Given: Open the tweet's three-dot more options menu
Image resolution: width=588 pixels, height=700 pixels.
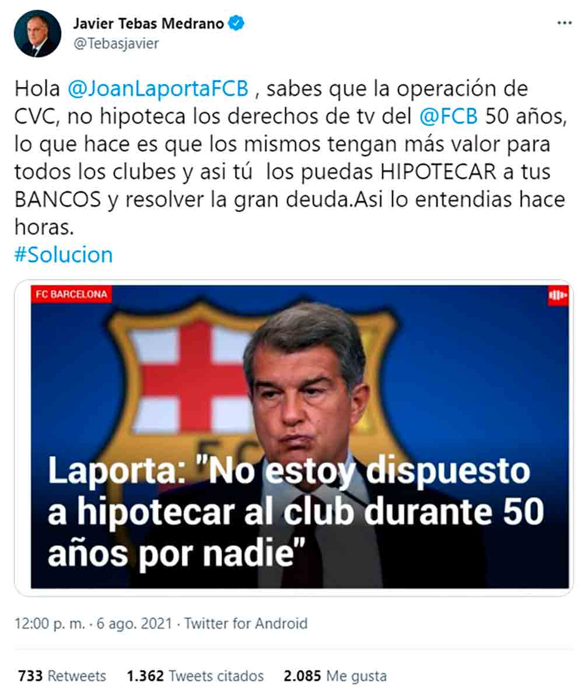Looking at the screenshot, I should point(564,23).
